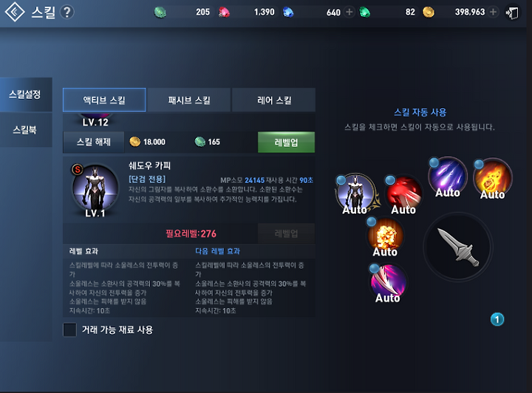Screen dimensions: 532x393
Task: Click the exit door icon
Action: pyautogui.click(x=512, y=13)
